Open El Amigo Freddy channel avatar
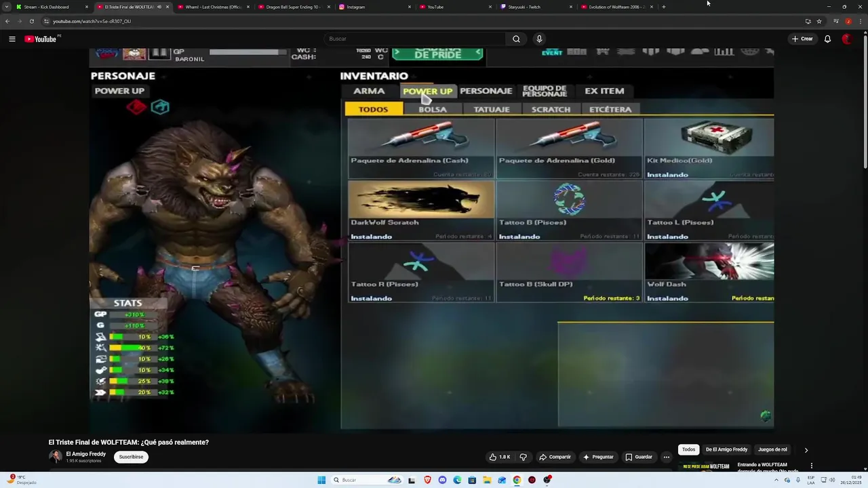The height and width of the screenshot is (488, 868). pos(55,457)
